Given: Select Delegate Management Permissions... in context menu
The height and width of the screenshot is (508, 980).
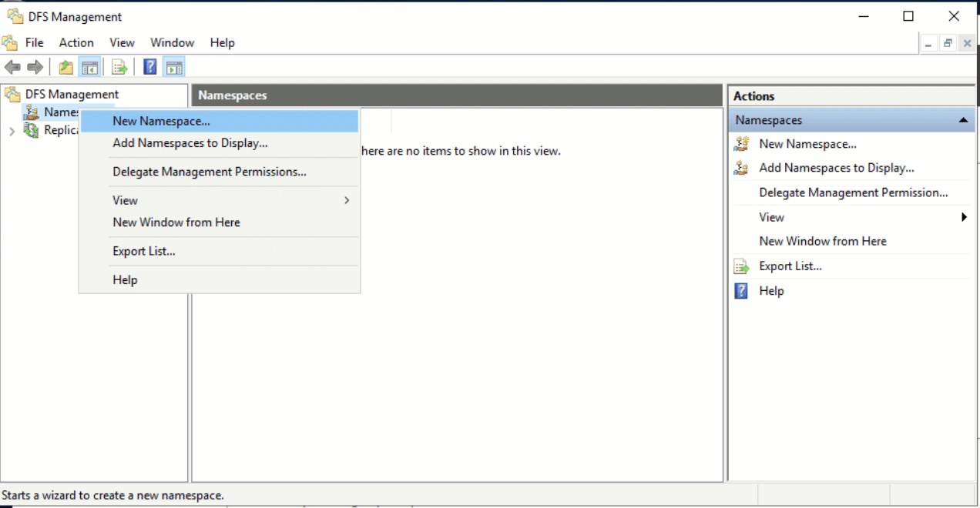Looking at the screenshot, I should pyautogui.click(x=210, y=172).
